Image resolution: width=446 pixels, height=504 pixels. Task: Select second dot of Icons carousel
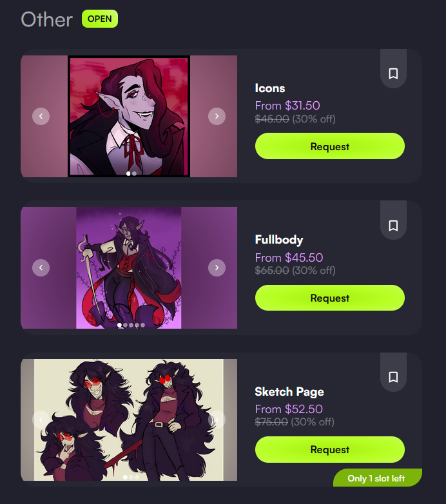pos(134,173)
